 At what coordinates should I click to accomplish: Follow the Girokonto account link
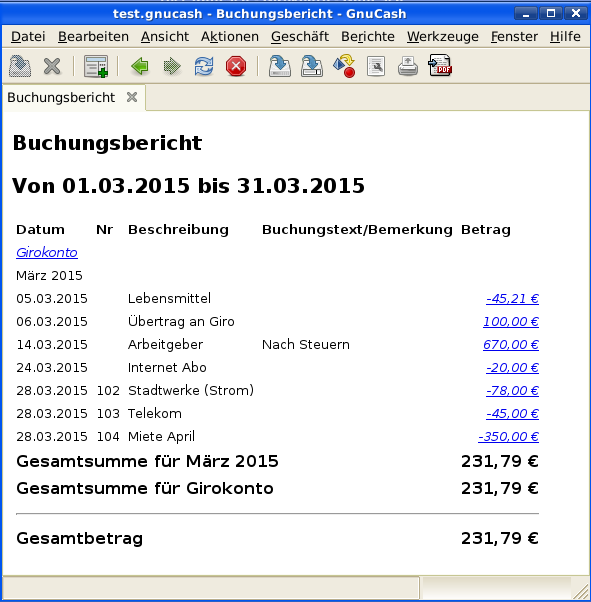(x=47, y=252)
